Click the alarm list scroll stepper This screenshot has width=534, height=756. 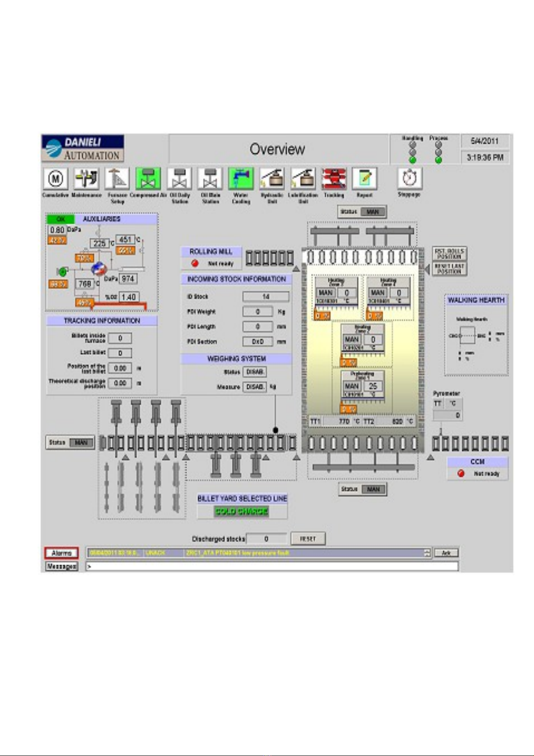pyautogui.click(x=427, y=553)
